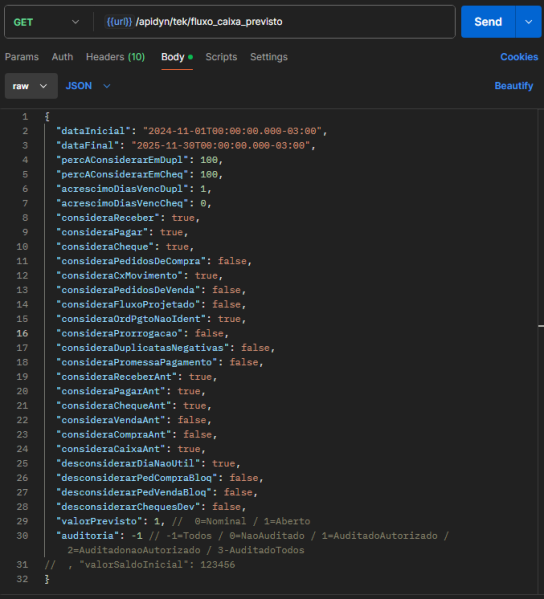Click the desconsiderarPedCompraBloq key
This screenshot has width=544, height=599.
coord(137,478)
